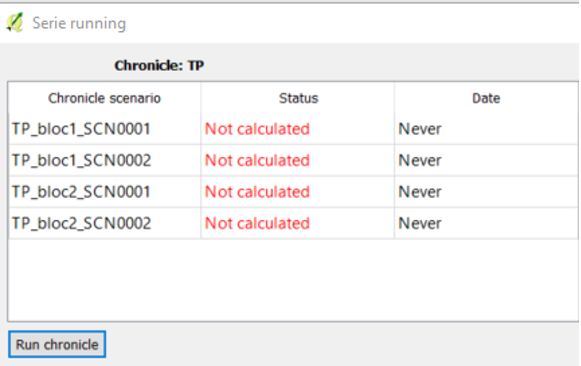Click the QGIS icon in the title bar

coord(15,23)
